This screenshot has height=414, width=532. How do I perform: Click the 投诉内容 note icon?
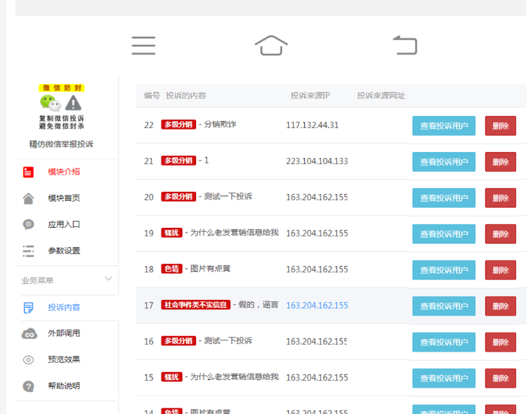pos(28,308)
